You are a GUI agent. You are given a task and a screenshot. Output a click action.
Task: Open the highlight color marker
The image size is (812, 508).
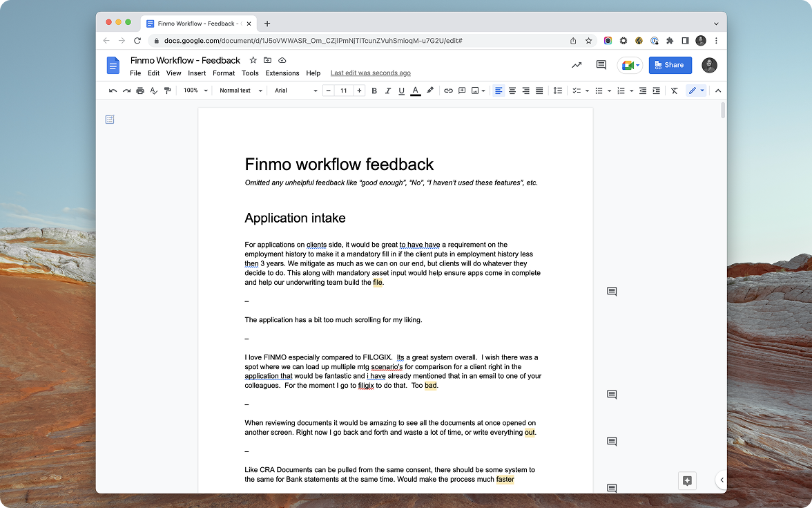429,91
